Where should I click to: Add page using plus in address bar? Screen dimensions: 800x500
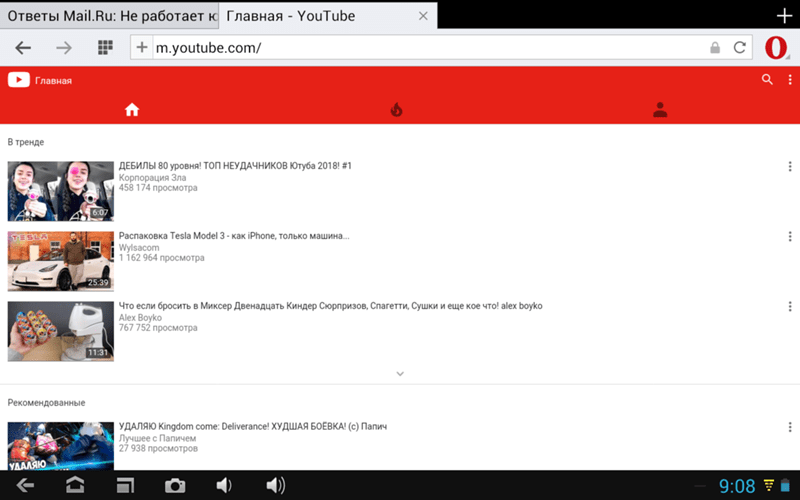tap(142, 47)
